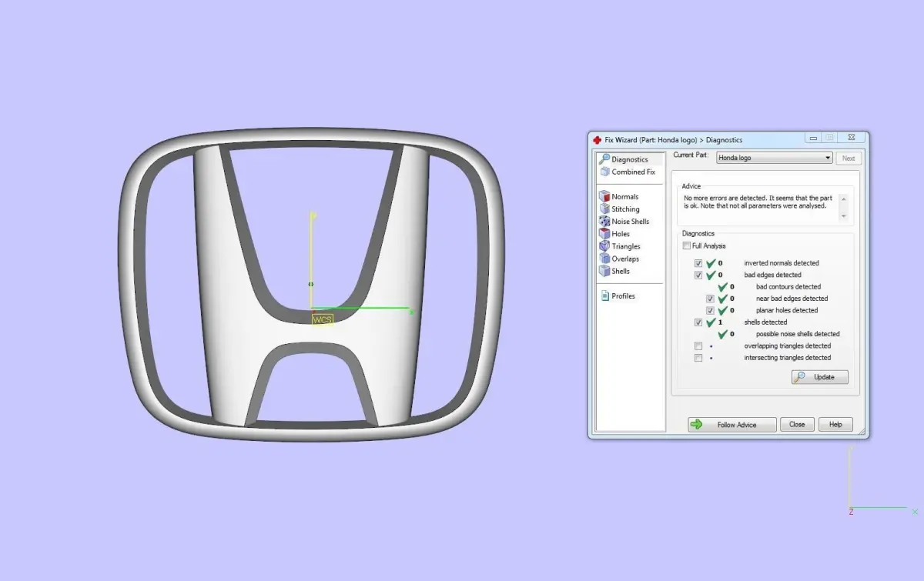Open the Current Part dropdown
The height and width of the screenshot is (581, 924).
point(774,158)
